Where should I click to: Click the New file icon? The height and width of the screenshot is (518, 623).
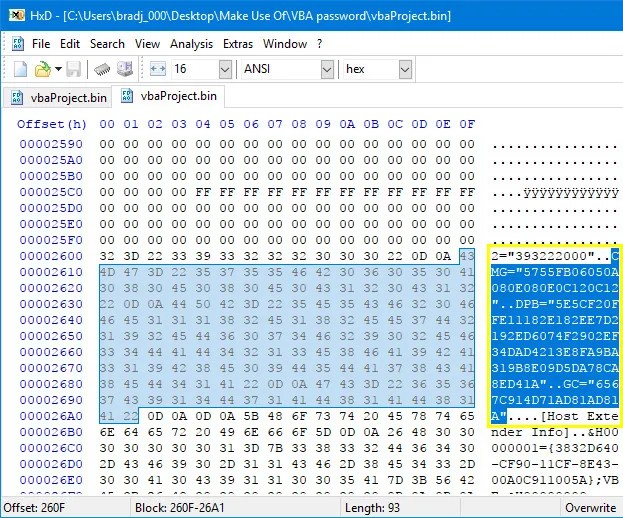coord(20,69)
